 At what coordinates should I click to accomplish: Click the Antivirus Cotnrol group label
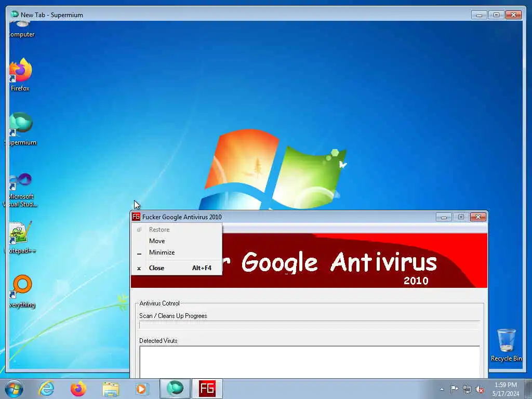click(x=159, y=303)
